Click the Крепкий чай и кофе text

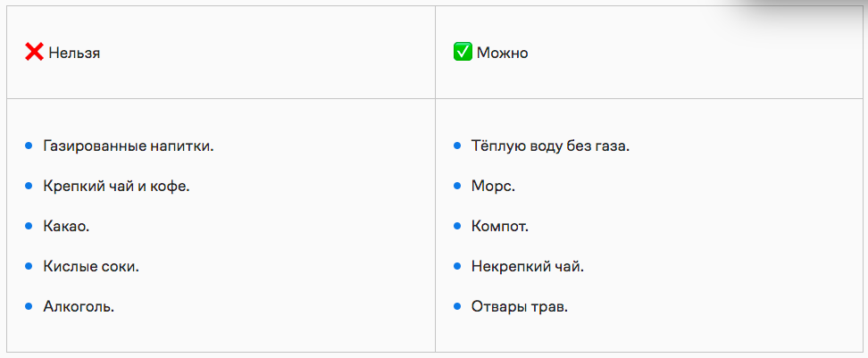point(116,186)
